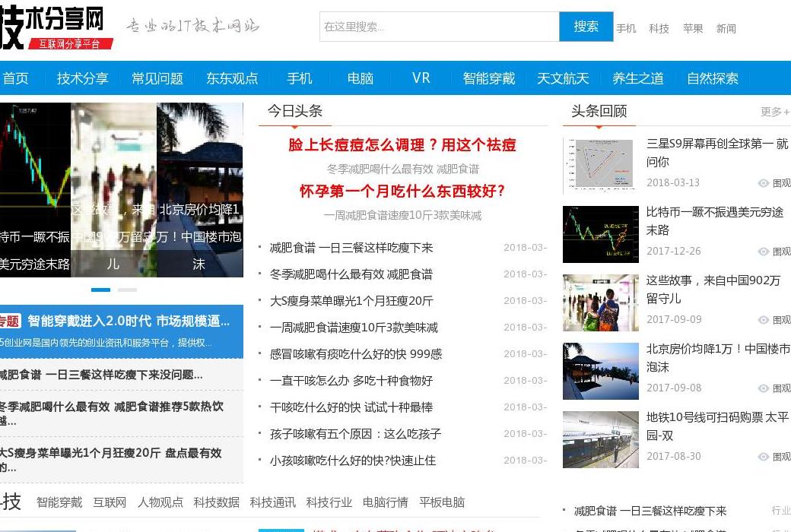Open the 专题 智能穿戴进入2.0时代 banner
791x532 pixels.
click(x=122, y=321)
